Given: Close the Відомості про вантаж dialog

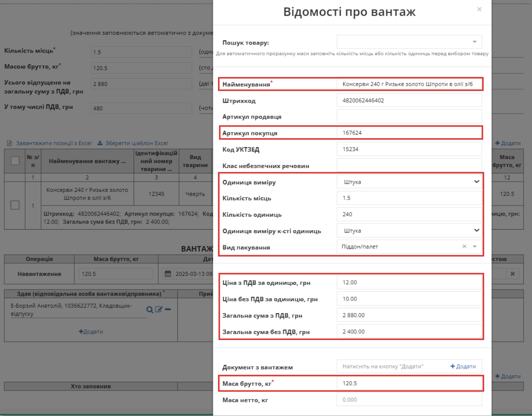Looking at the screenshot, I should 479,9.
